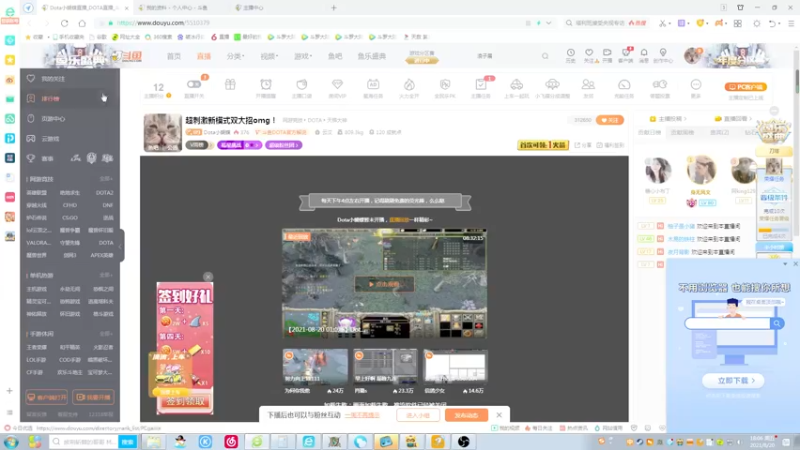Open the heart follow list in sidebar

pos(31,79)
